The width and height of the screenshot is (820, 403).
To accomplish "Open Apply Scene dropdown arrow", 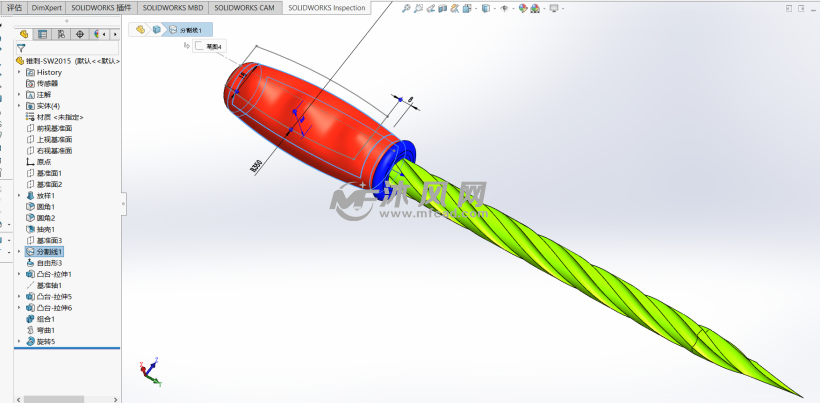I will (x=542, y=8).
